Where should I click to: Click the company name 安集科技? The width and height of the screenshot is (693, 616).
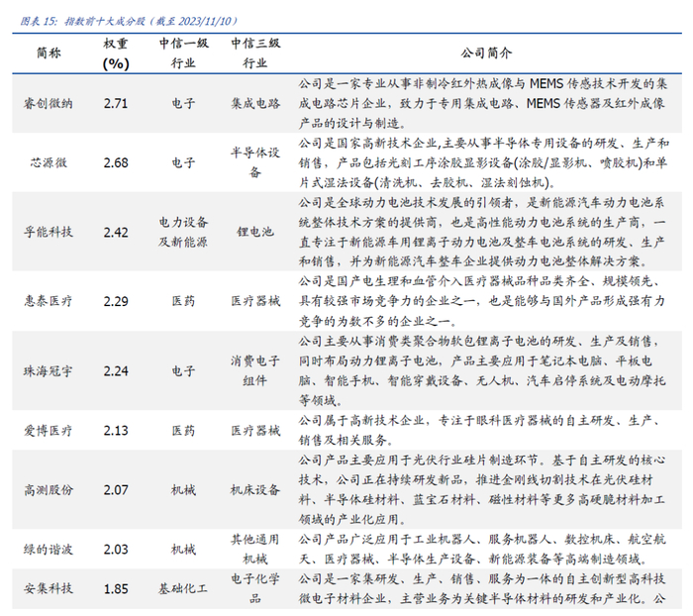click(x=49, y=588)
